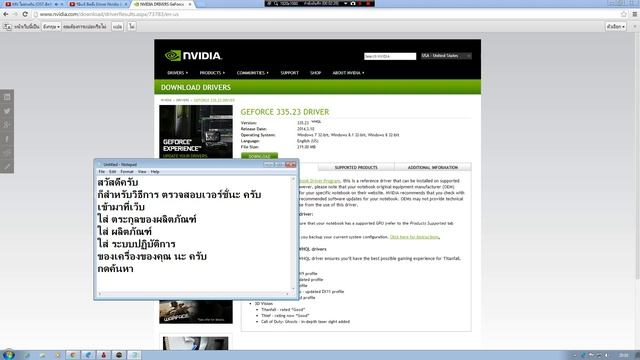Click the Notepad vertical scrollbar
640x360 pixels.
tap(293, 233)
